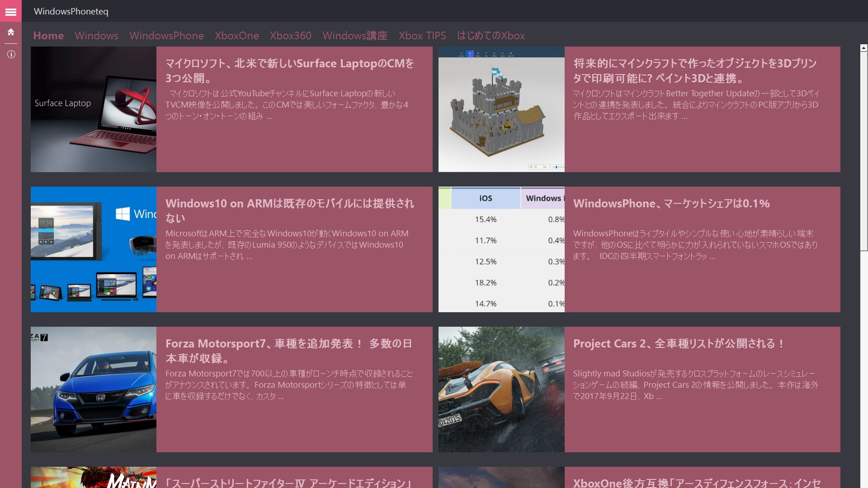Open the Windows講座 tab
The height and width of the screenshot is (488, 868).
(355, 36)
